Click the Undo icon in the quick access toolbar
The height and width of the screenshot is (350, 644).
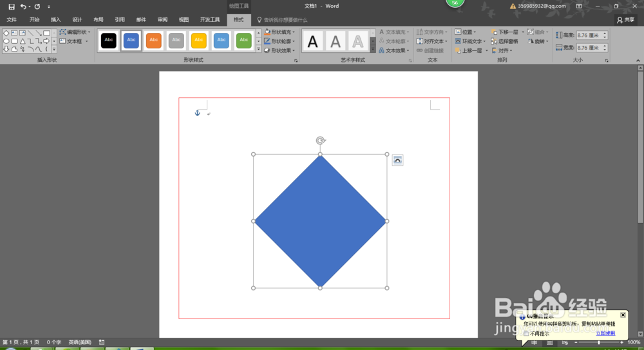tap(23, 6)
